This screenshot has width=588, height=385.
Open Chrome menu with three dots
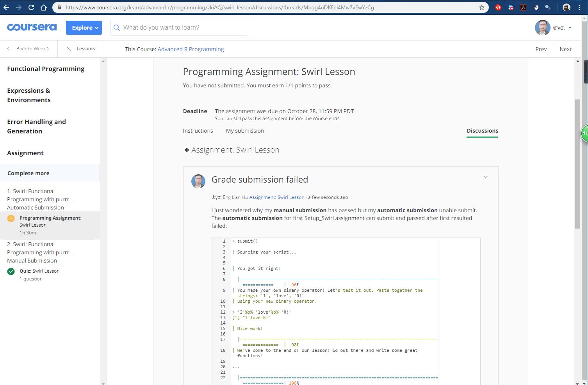click(x=579, y=7)
